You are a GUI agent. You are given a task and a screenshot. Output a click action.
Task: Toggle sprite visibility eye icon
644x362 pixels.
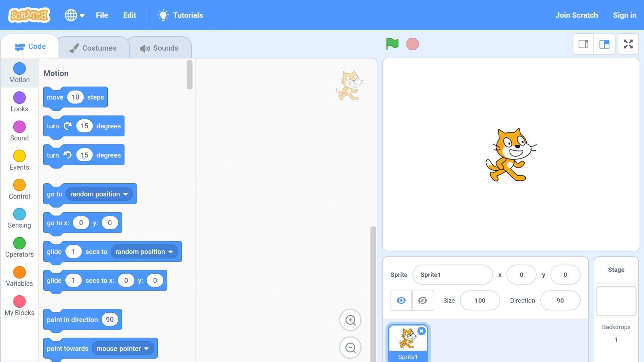(x=401, y=301)
